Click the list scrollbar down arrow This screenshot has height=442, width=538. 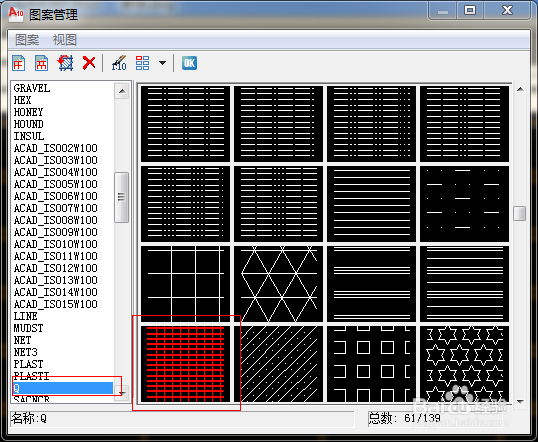pos(122,393)
